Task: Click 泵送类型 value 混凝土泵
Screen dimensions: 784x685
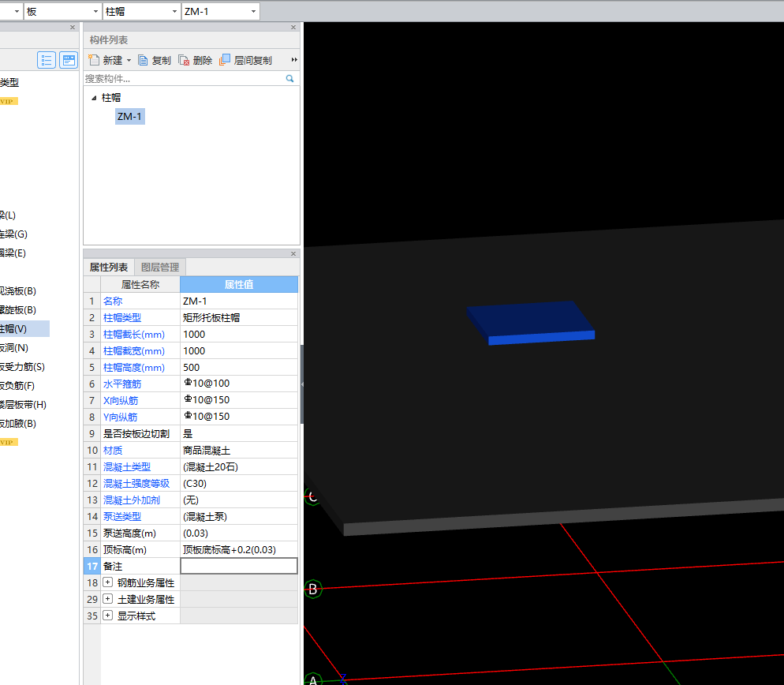Action: pyautogui.click(x=239, y=516)
